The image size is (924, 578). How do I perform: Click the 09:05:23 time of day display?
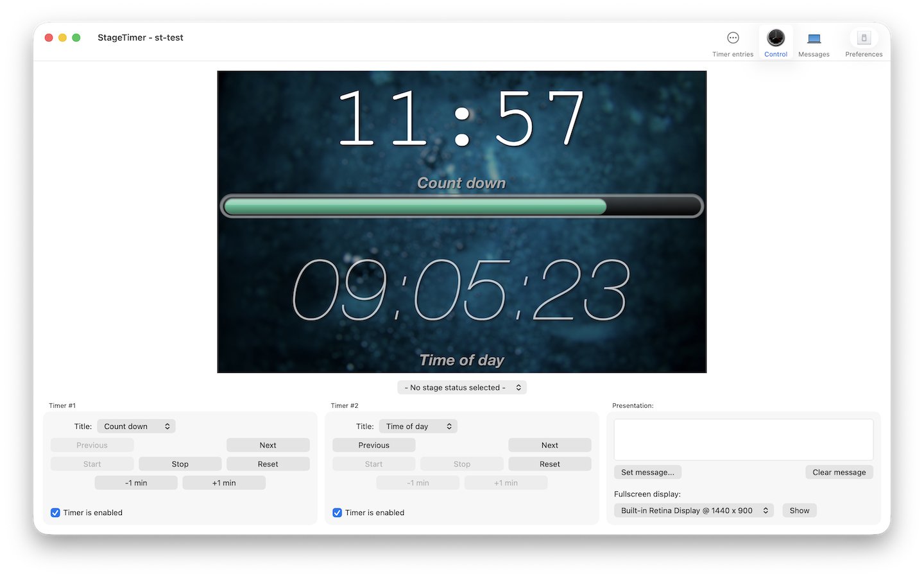point(461,290)
